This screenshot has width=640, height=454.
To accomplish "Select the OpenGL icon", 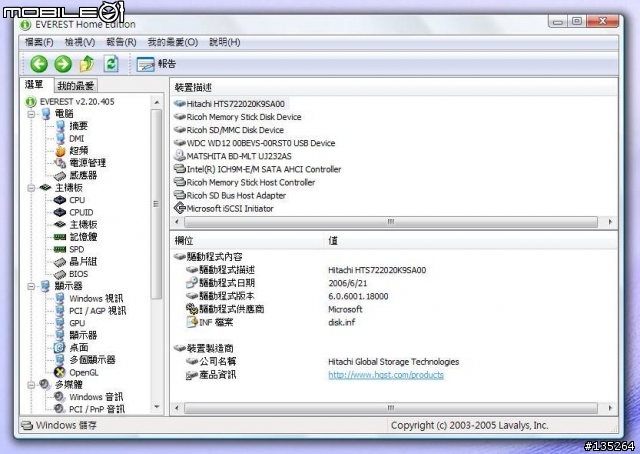I will pos(60,372).
